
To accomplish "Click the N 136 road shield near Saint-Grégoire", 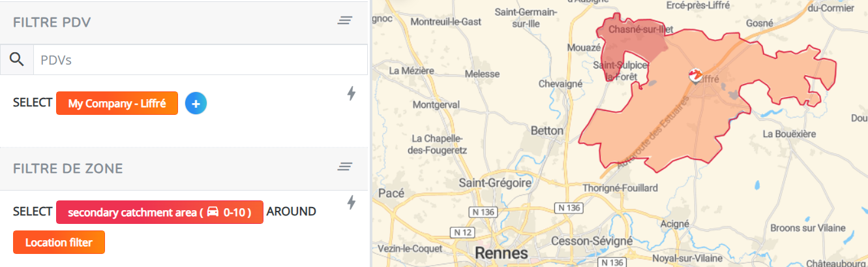I will (x=483, y=212).
